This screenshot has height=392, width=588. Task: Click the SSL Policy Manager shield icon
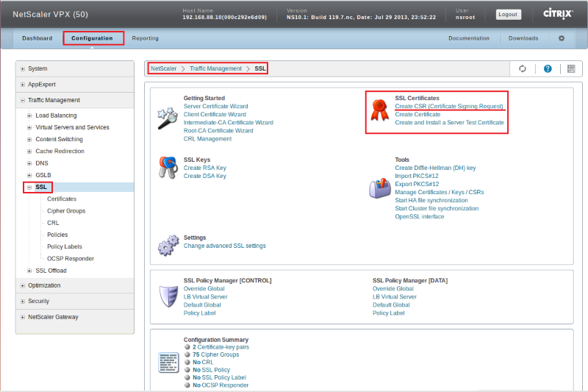pos(168,296)
